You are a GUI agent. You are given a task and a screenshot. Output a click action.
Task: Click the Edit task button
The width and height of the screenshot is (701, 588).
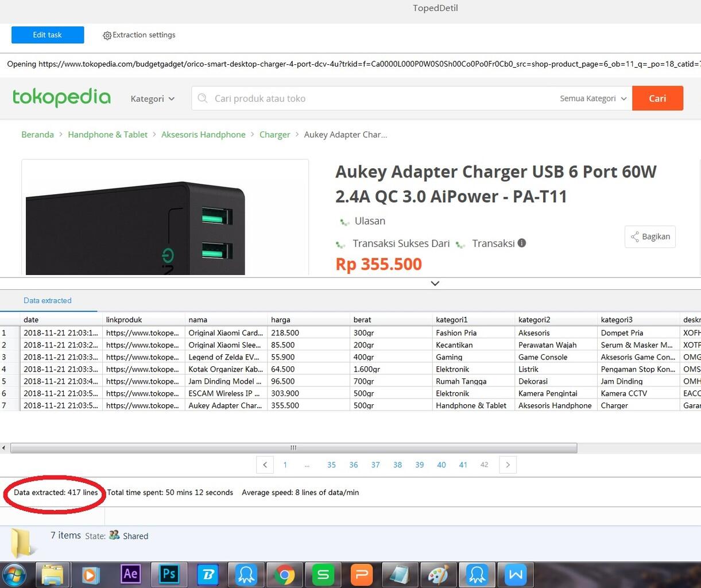[x=48, y=35]
